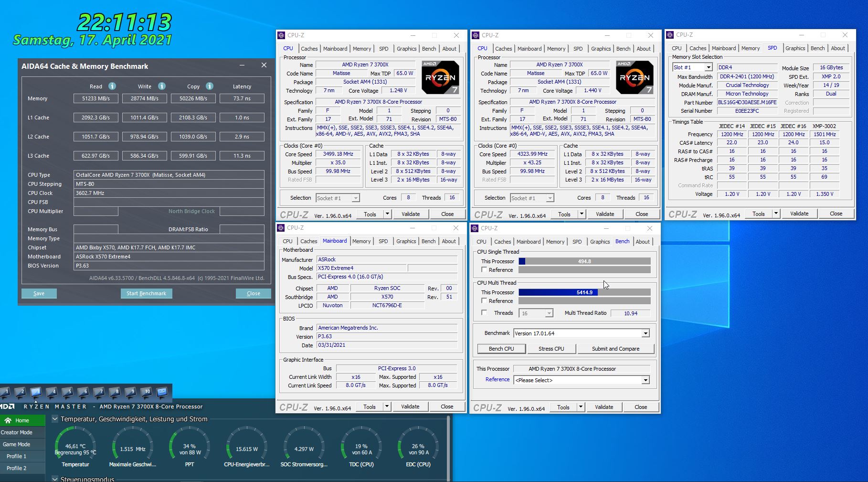Click the unnumbered monitor icon after desktop 10
Image resolution: width=868 pixels, height=482 pixels.
click(162, 392)
